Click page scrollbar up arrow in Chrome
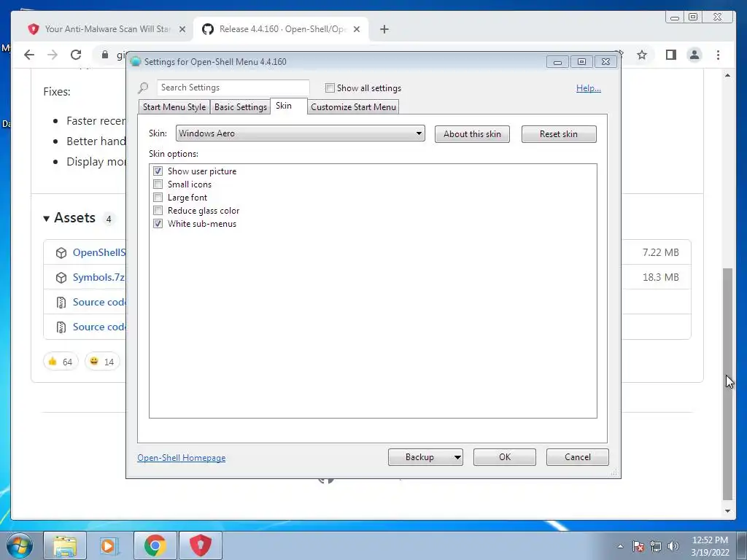This screenshot has width=747, height=560. (727, 75)
